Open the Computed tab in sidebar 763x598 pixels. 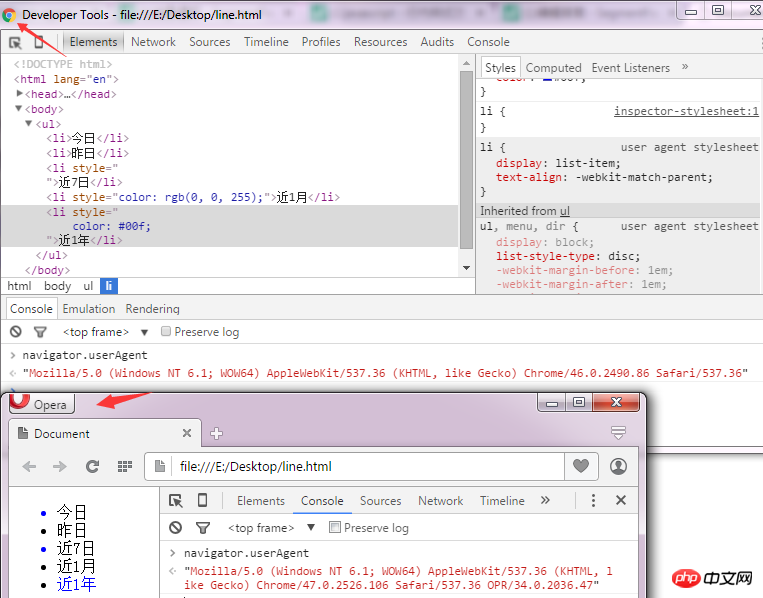(x=553, y=68)
